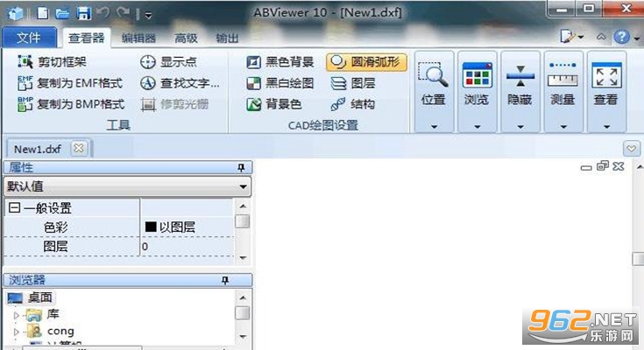This screenshot has height=350, width=644.
Task: Click the black 以图层 color swatch
Action: 151,227
